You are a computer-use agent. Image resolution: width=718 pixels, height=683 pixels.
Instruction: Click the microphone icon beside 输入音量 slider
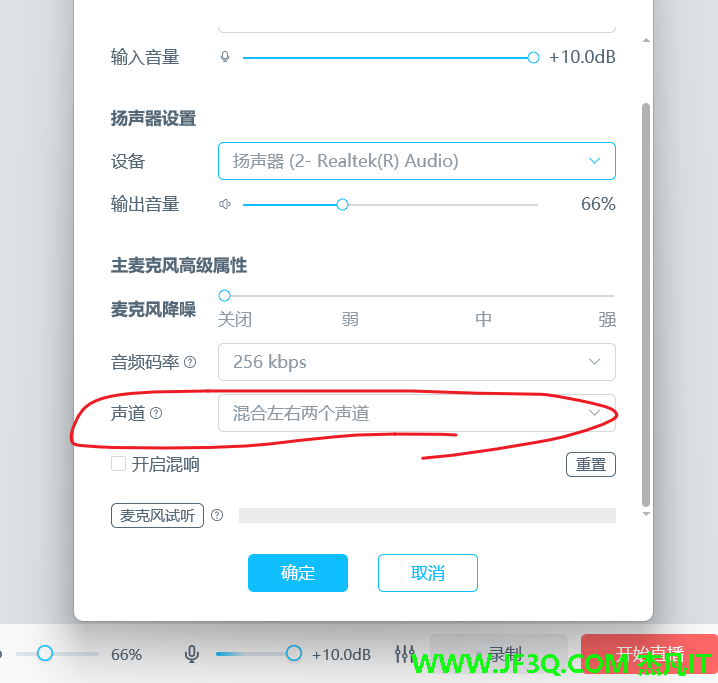225,57
